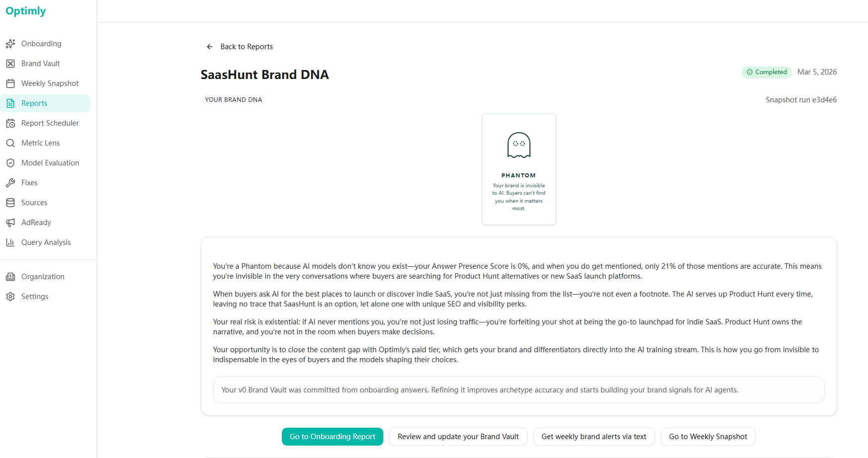Click the Weekly Snapshot calendar icon

point(10,83)
